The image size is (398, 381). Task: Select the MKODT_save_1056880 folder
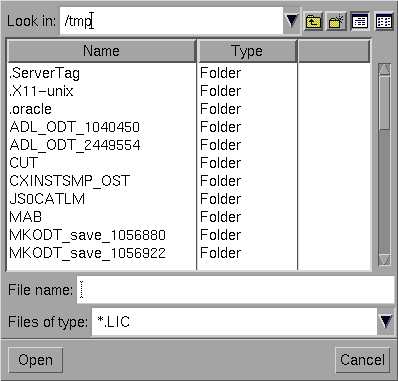click(x=87, y=235)
